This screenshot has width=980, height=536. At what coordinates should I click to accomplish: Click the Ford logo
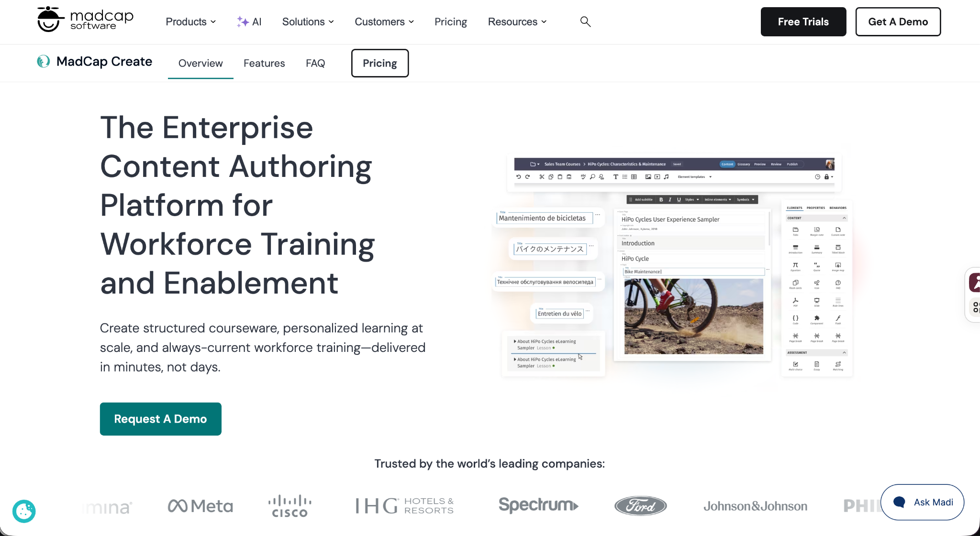tap(641, 506)
